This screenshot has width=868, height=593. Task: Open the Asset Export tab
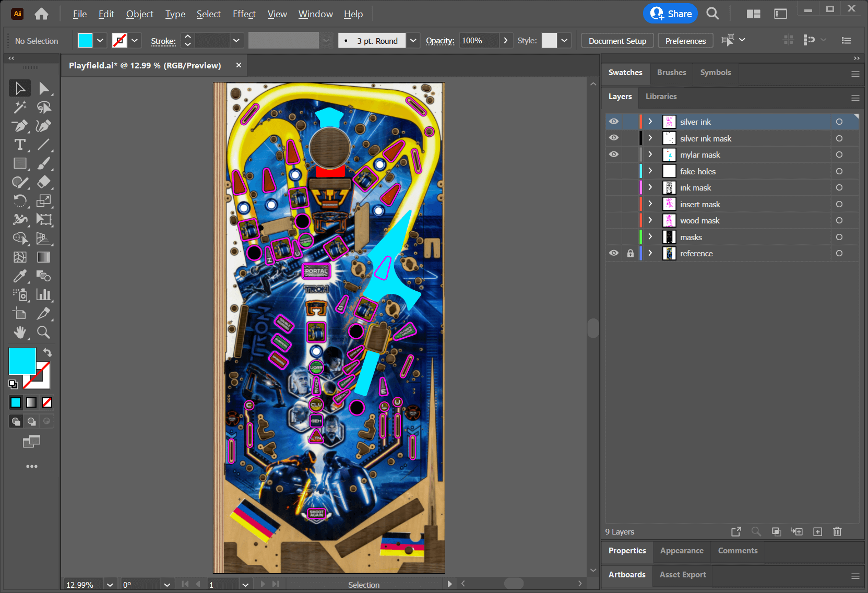[683, 575]
